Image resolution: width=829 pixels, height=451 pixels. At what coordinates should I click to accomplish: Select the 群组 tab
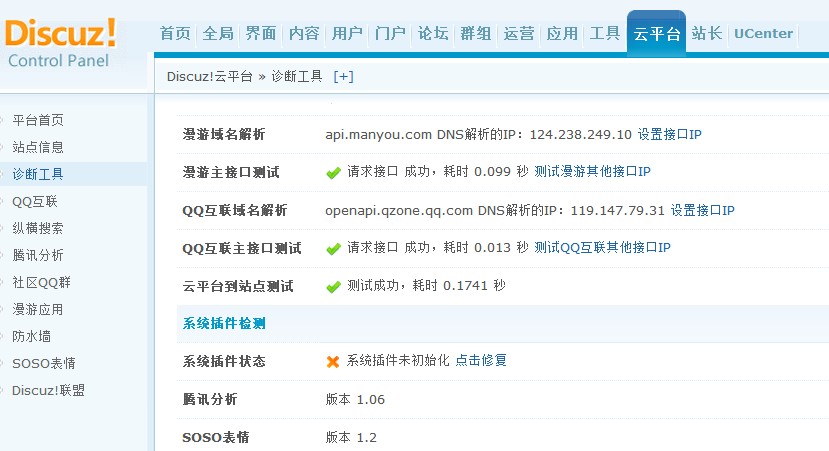pyautogui.click(x=476, y=34)
